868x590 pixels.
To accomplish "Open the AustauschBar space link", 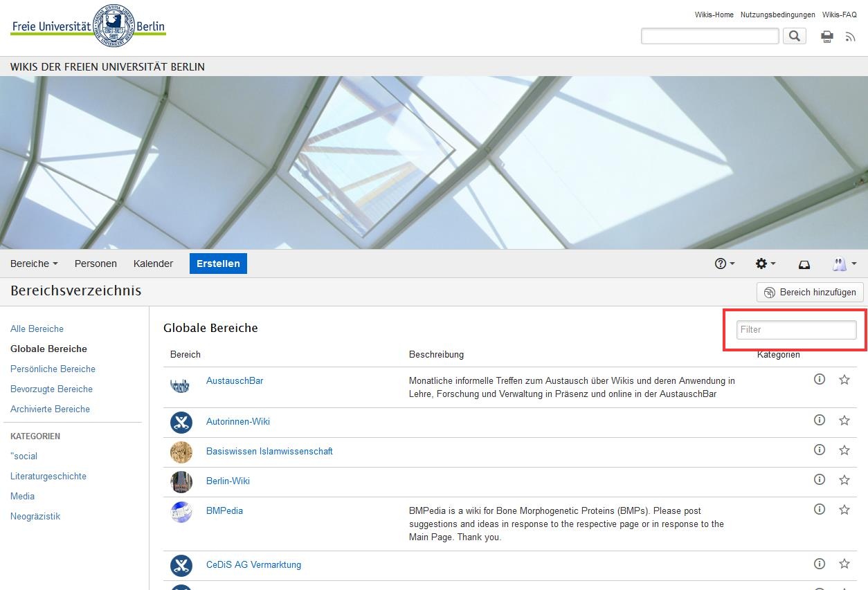I will (x=235, y=380).
